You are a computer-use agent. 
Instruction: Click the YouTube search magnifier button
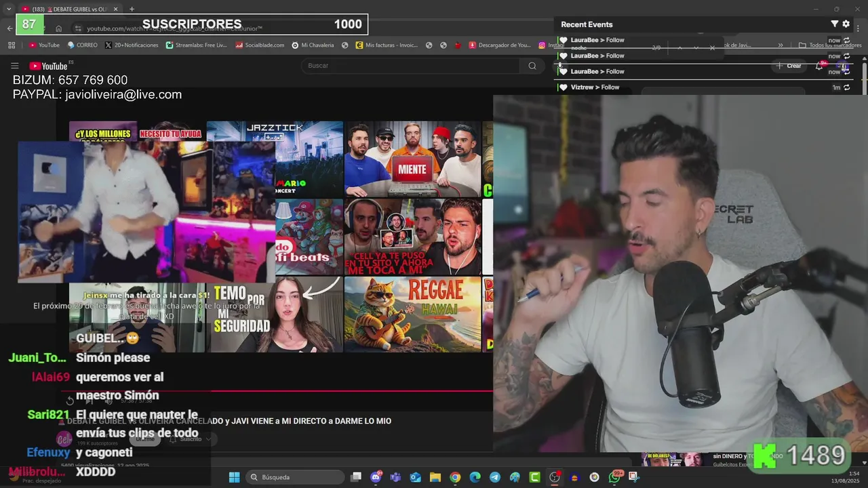point(532,66)
